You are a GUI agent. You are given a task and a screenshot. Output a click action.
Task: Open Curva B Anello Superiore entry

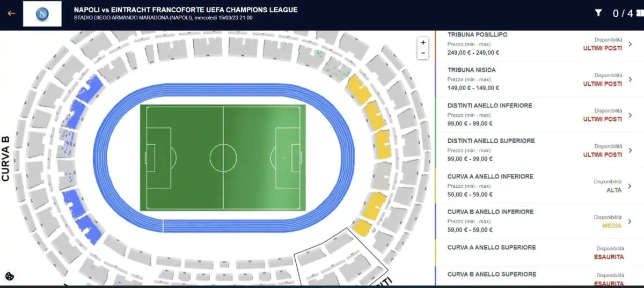click(515, 278)
